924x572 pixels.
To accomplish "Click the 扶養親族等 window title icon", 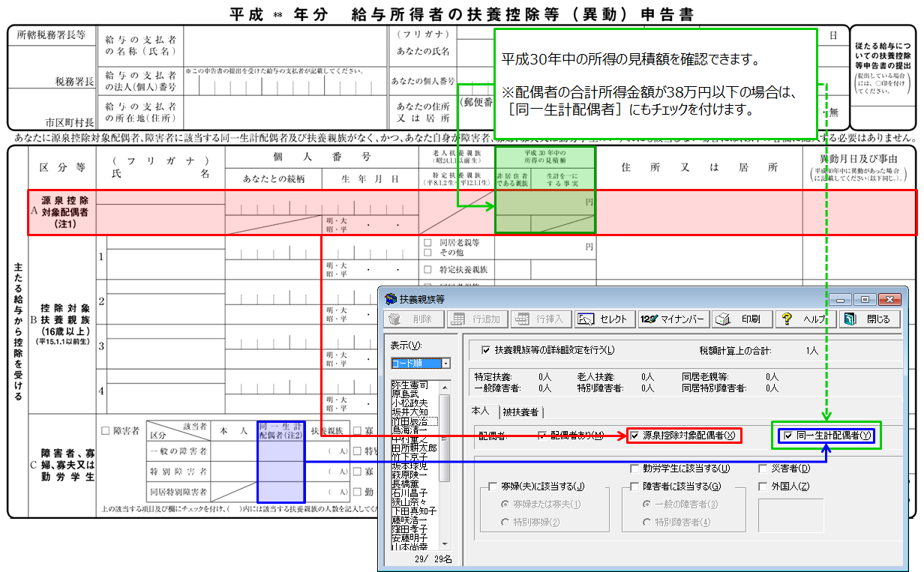I will (391, 298).
